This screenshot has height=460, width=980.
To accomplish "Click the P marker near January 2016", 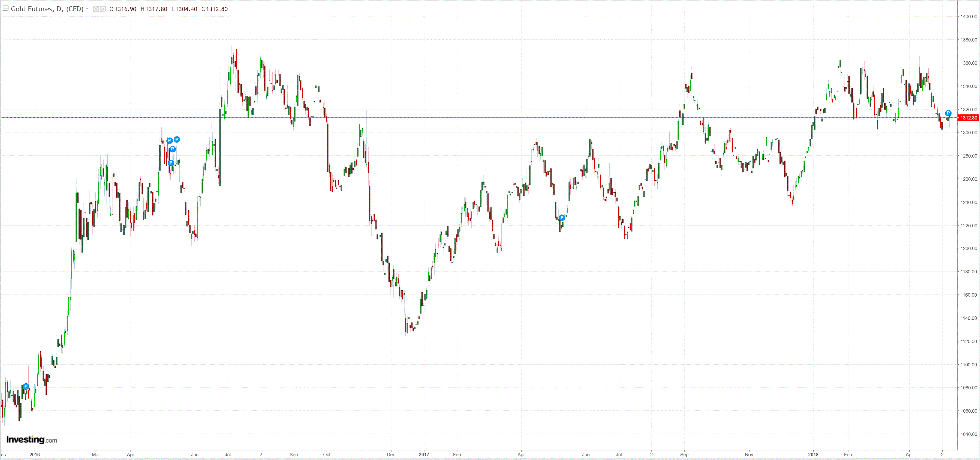I will click(x=26, y=387).
